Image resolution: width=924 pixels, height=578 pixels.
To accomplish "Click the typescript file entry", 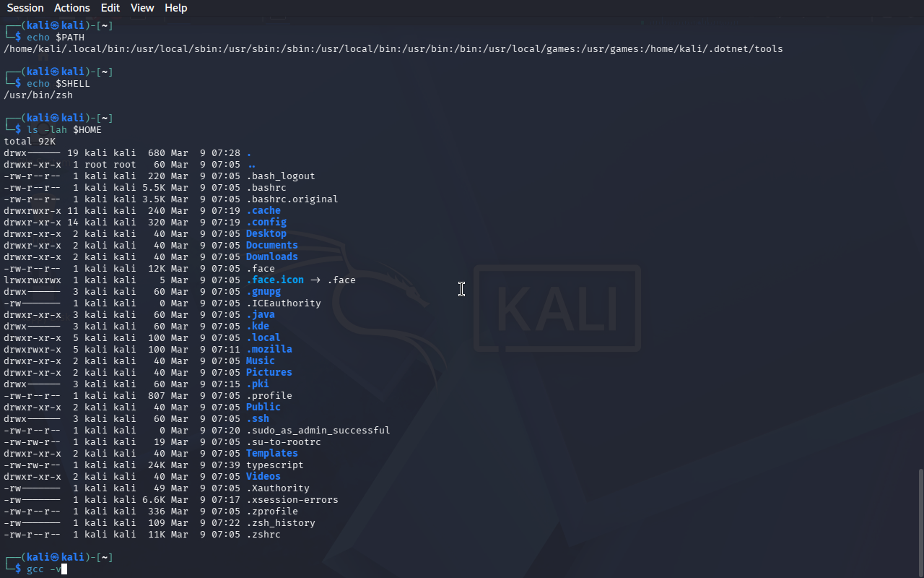I will [x=274, y=465].
